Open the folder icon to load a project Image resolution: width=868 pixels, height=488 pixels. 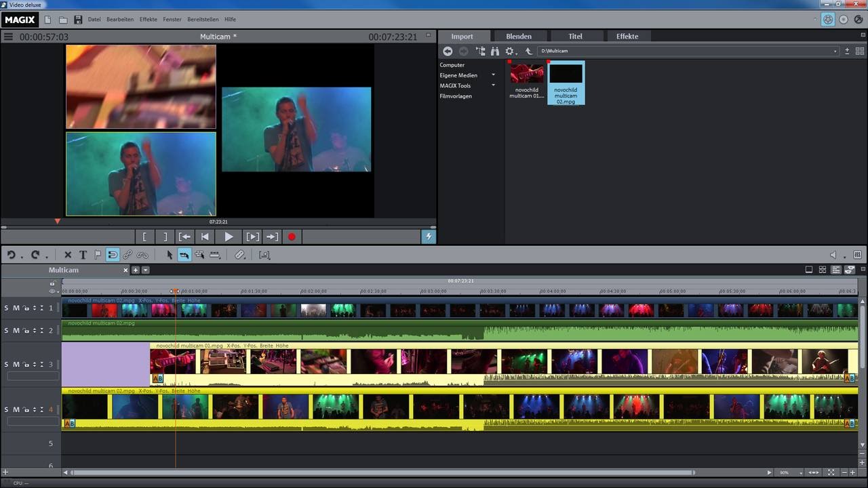click(63, 20)
